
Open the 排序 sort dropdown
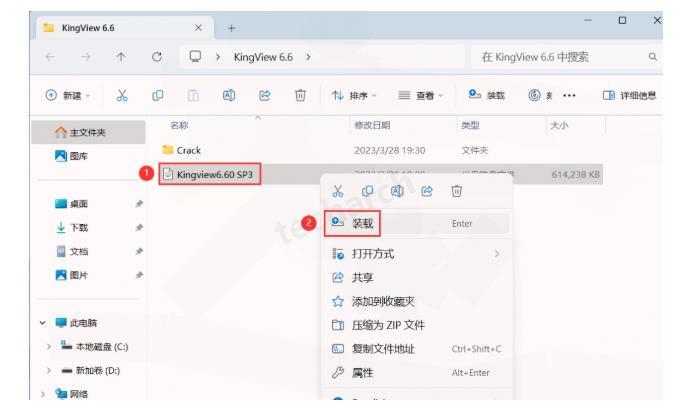click(354, 95)
